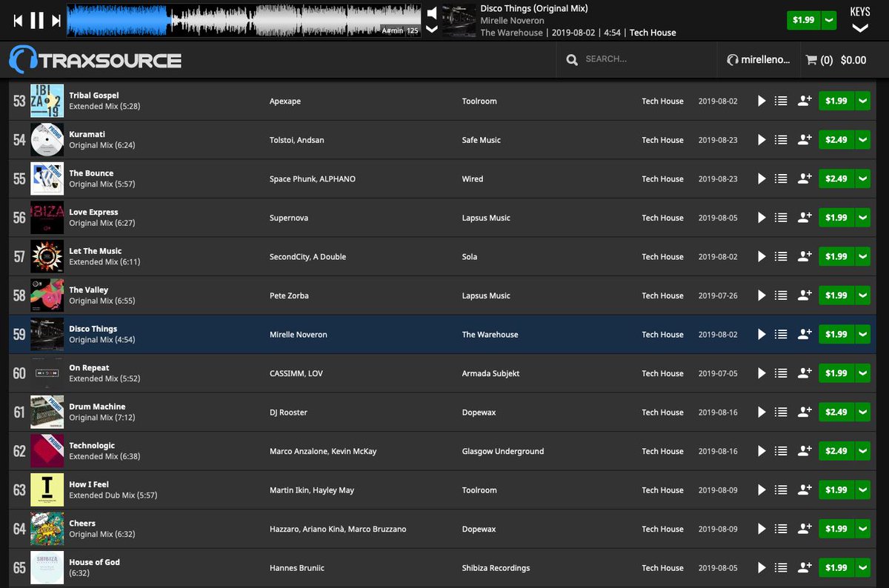
Task: Buy Disco Things row for $1.99
Action: click(x=836, y=334)
